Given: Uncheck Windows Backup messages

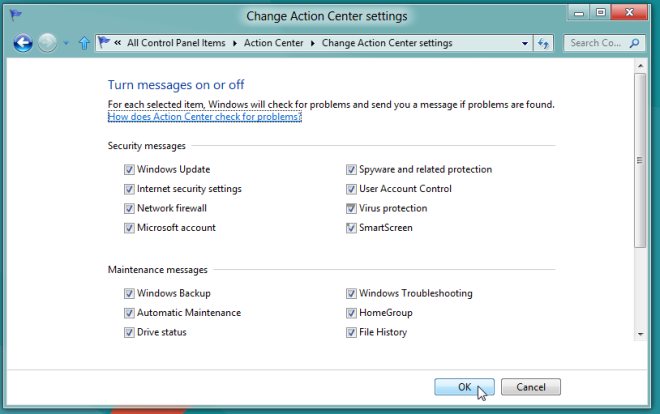Looking at the screenshot, I should click(x=129, y=293).
